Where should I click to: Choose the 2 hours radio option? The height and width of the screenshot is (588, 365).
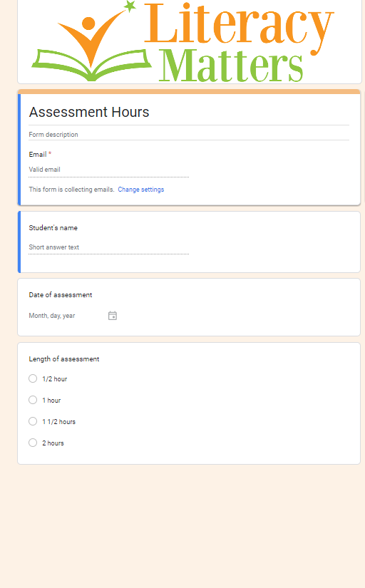pos(33,443)
